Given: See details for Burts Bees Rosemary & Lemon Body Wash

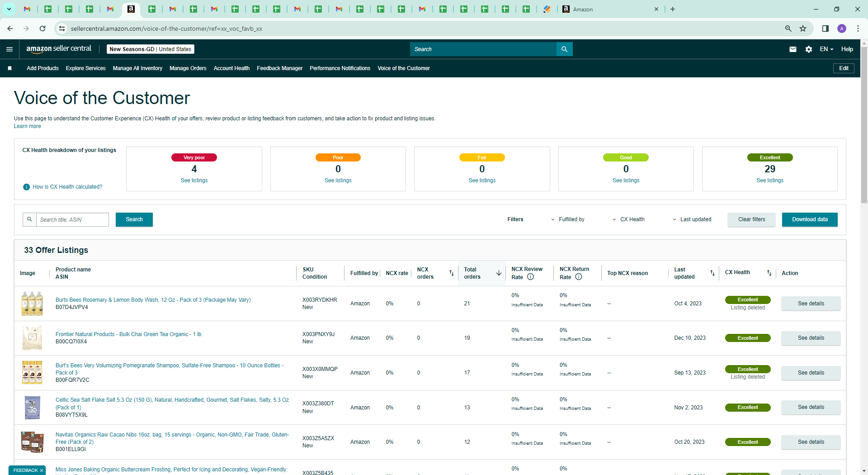Looking at the screenshot, I should [811, 304].
